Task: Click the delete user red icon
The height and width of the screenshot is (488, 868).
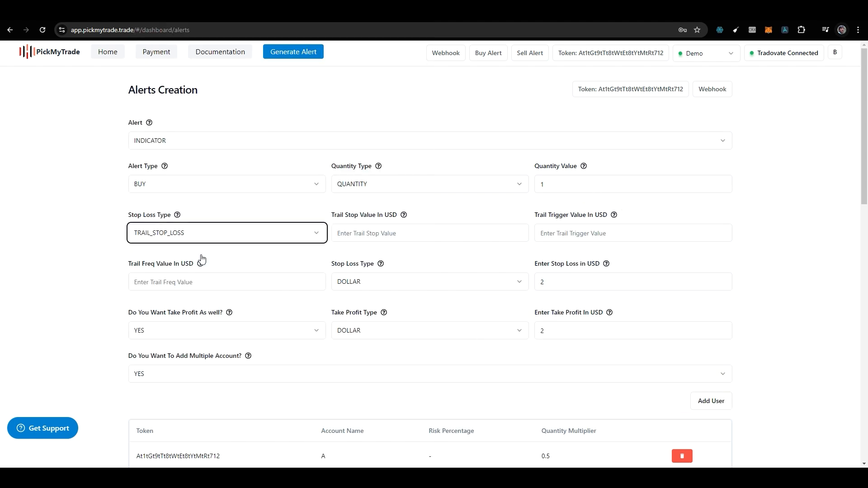Action: pyautogui.click(x=682, y=456)
